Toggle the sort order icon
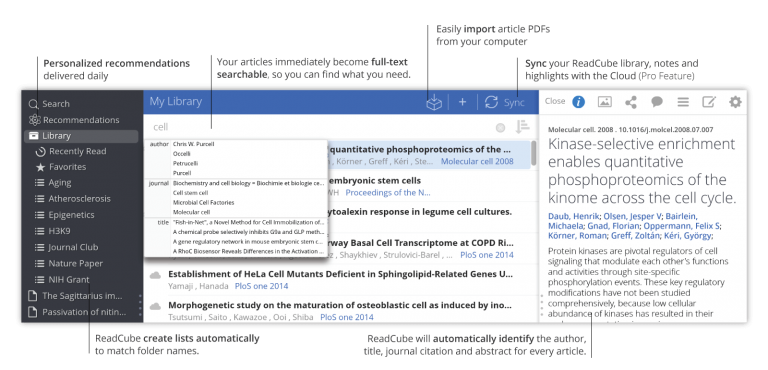The width and height of the screenshot is (768, 370). 522,127
